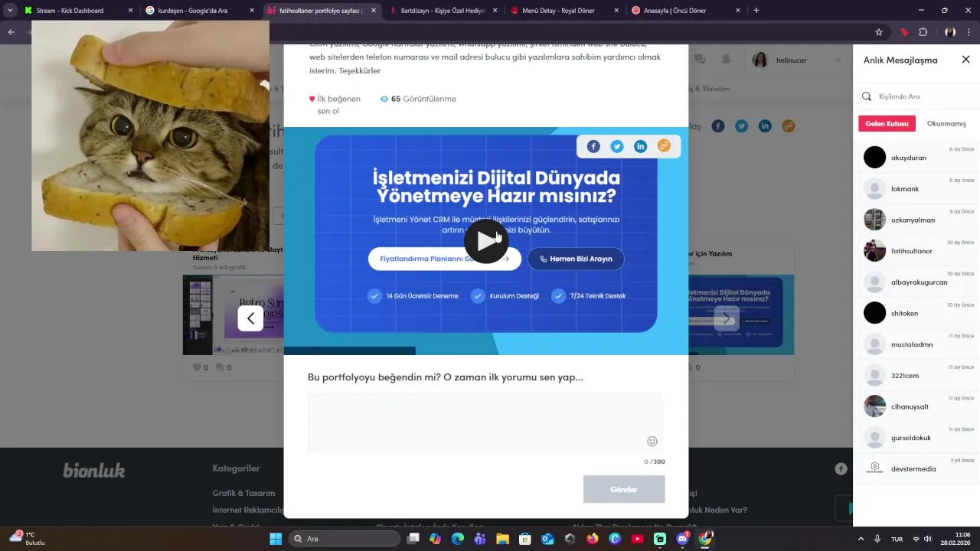Screen dimensions: 980x551
Task: Share on LinkedIn from background page
Action: click(x=765, y=126)
